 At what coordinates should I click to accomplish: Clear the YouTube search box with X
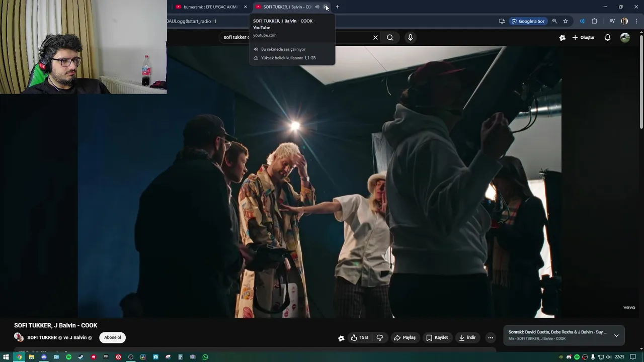[x=375, y=37]
